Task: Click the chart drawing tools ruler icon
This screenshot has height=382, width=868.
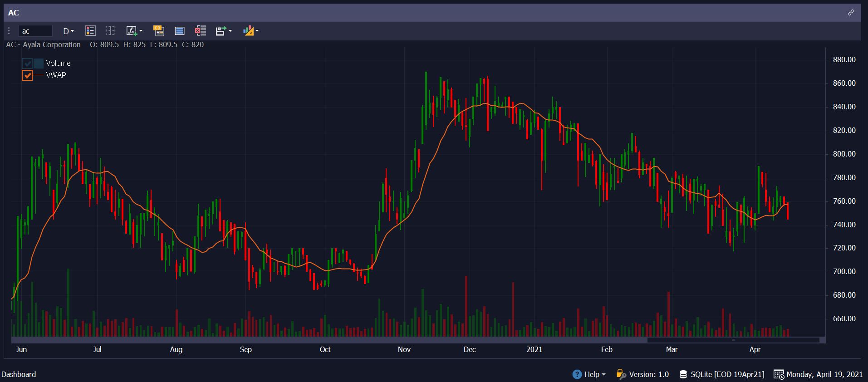Action: point(248,31)
